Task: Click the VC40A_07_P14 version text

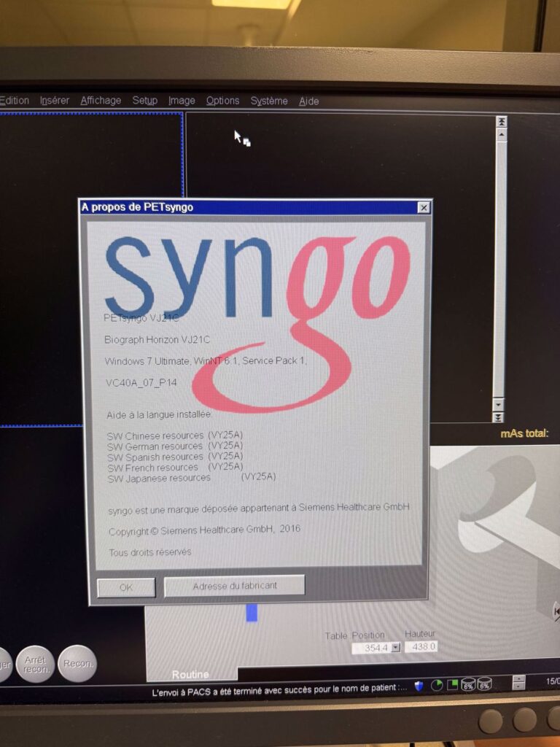Action: click(141, 382)
